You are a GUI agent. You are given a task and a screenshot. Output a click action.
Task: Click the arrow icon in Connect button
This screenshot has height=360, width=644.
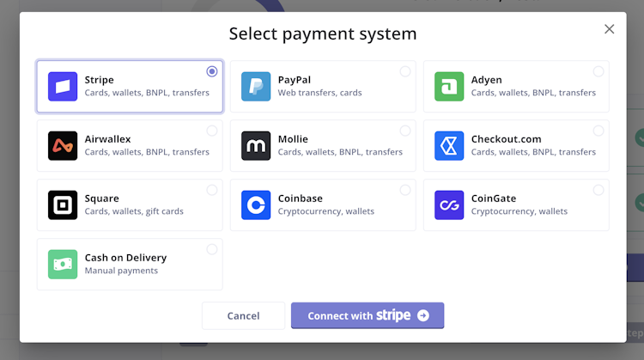tap(423, 315)
